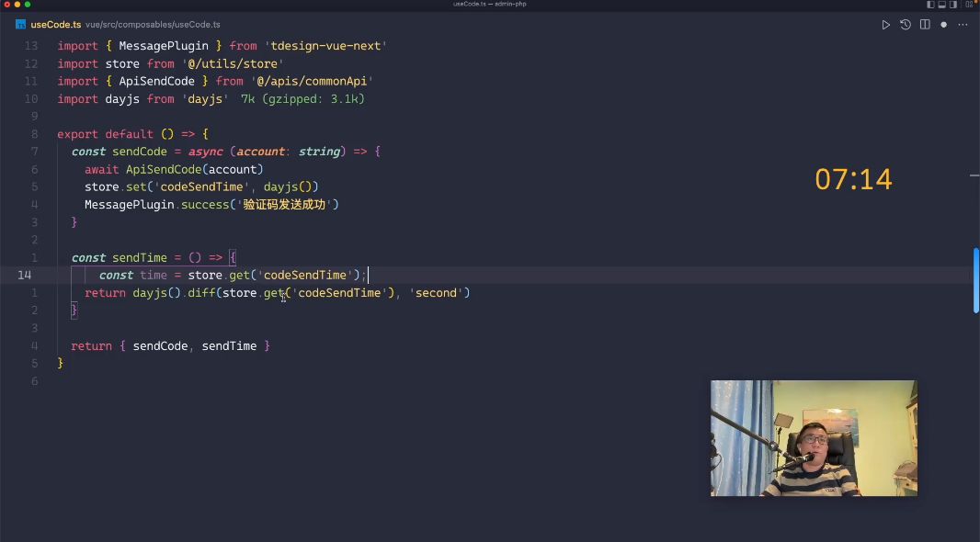Click the MessagePlugin identifier in first import

tap(163, 46)
